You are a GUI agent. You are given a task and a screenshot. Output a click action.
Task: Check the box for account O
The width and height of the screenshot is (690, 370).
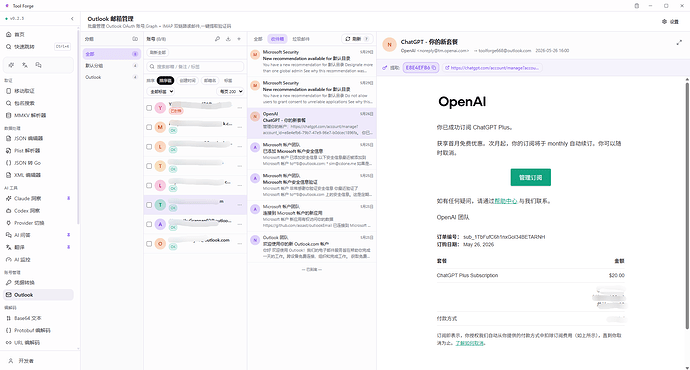click(x=149, y=244)
